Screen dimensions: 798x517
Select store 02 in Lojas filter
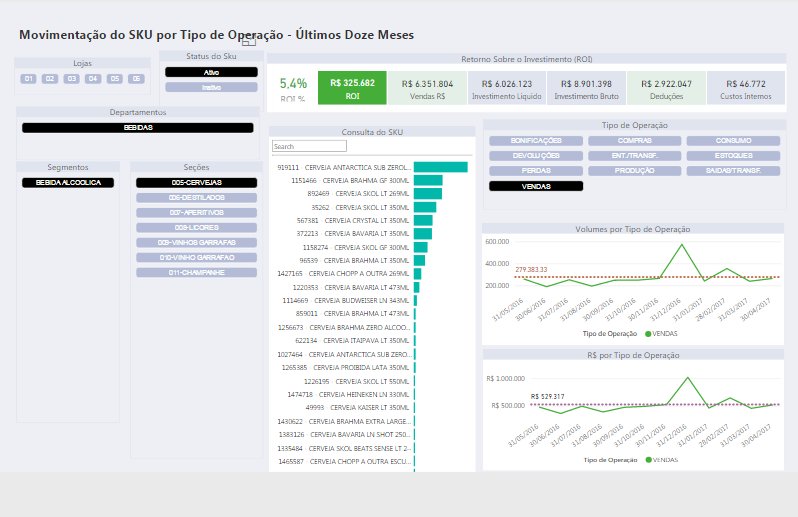point(50,78)
